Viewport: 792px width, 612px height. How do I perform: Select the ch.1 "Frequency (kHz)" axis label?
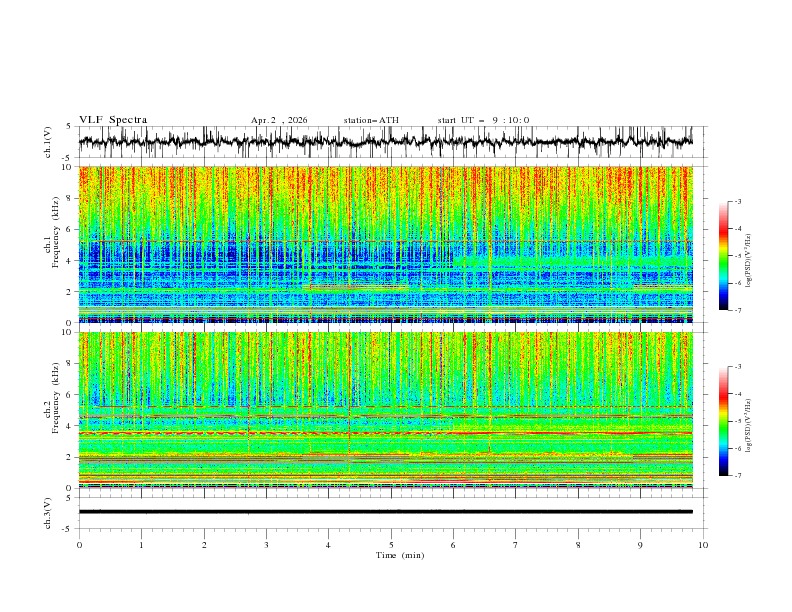coord(56,233)
